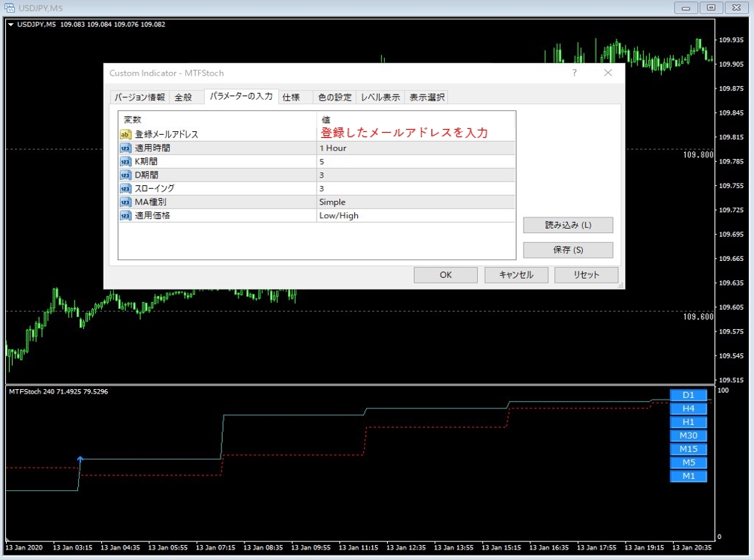Screen dimensions: 754x560
Task: Click the icon beside 適用時間
Action: click(x=125, y=148)
